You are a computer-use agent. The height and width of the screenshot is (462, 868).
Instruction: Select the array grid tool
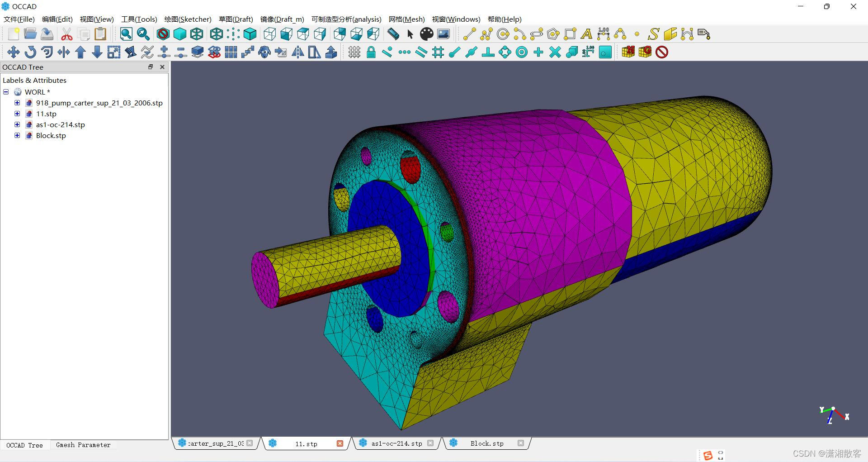[231, 52]
